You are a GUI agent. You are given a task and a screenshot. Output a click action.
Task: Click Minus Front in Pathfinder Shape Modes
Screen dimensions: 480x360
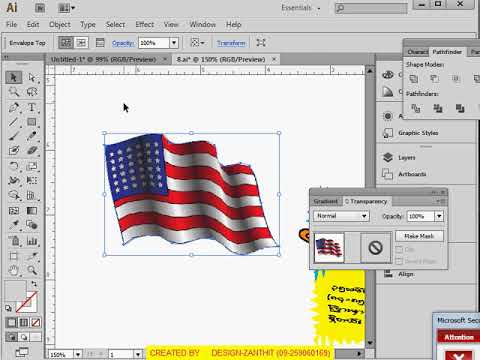pos(434,79)
